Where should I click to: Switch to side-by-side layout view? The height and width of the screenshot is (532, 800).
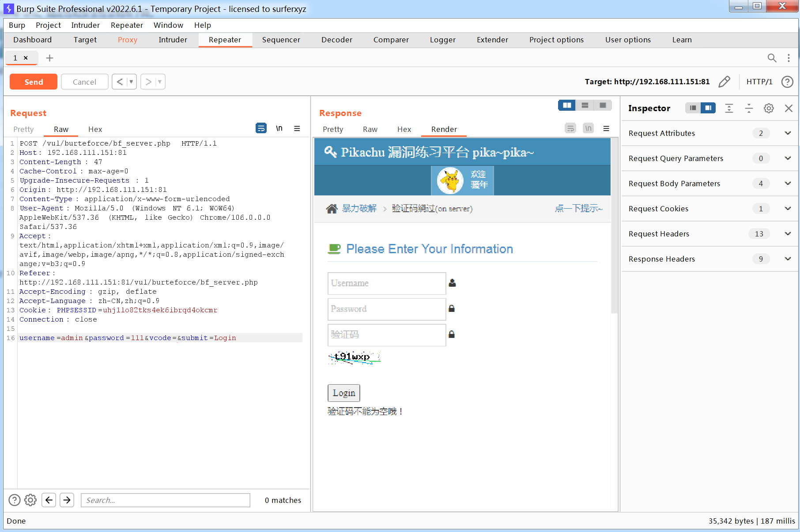[x=567, y=105]
